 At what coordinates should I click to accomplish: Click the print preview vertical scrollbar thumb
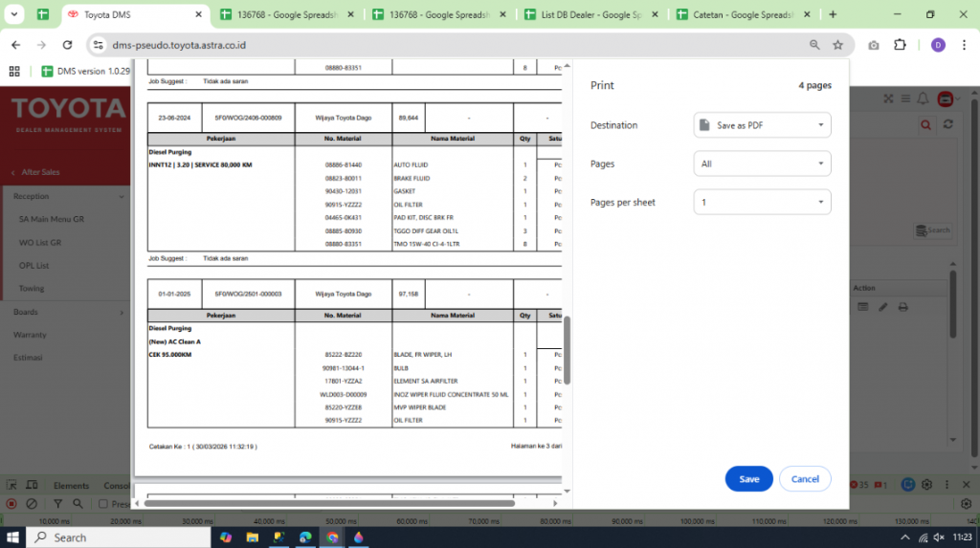[x=567, y=350]
